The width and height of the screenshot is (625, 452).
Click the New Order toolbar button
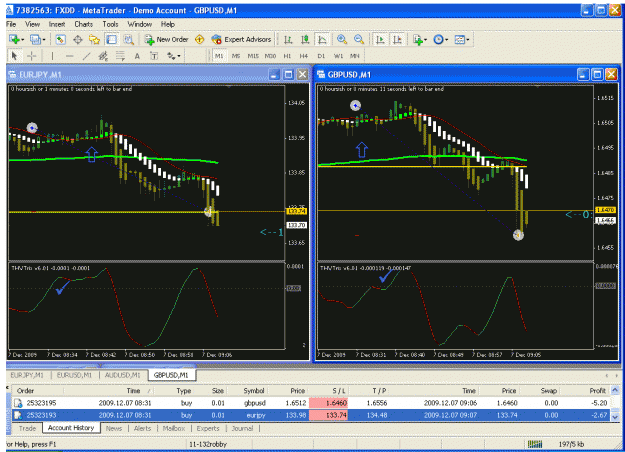tap(167, 39)
